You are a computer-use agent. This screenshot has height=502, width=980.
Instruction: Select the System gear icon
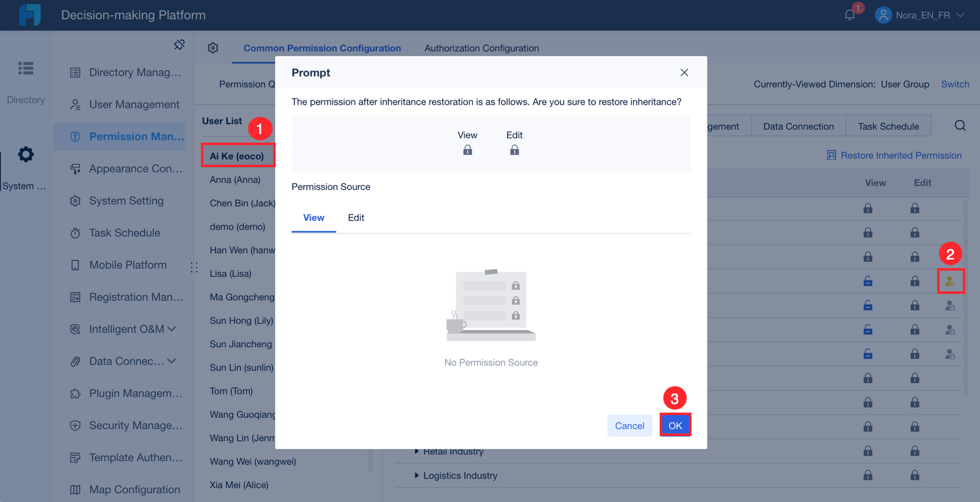point(26,154)
